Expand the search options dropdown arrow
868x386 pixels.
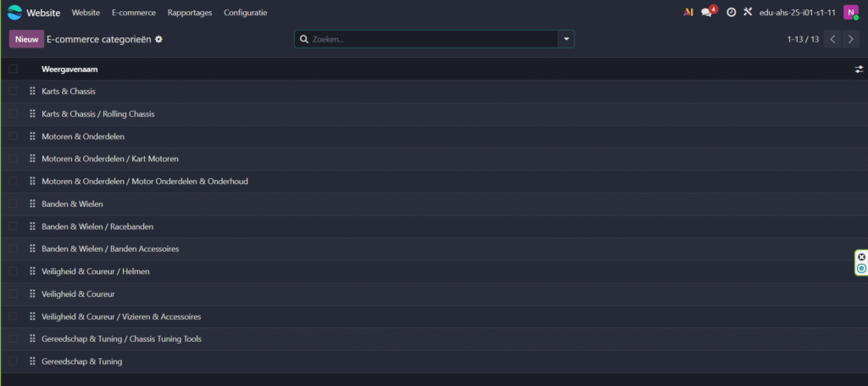[565, 39]
